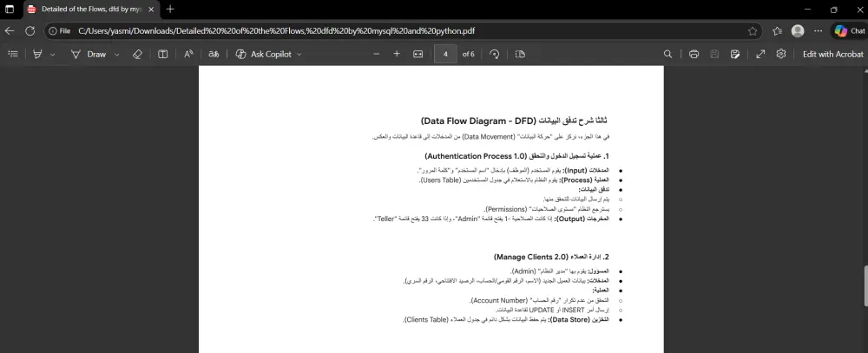Screen dimensions: 868x353
Task: Activate the Draw tool
Action: click(89, 55)
